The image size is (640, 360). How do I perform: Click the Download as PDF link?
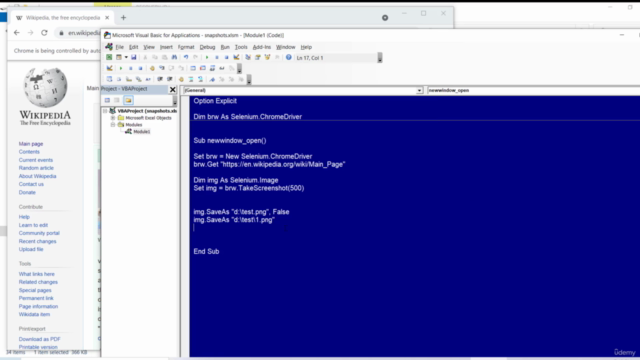(x=40, y=339)
